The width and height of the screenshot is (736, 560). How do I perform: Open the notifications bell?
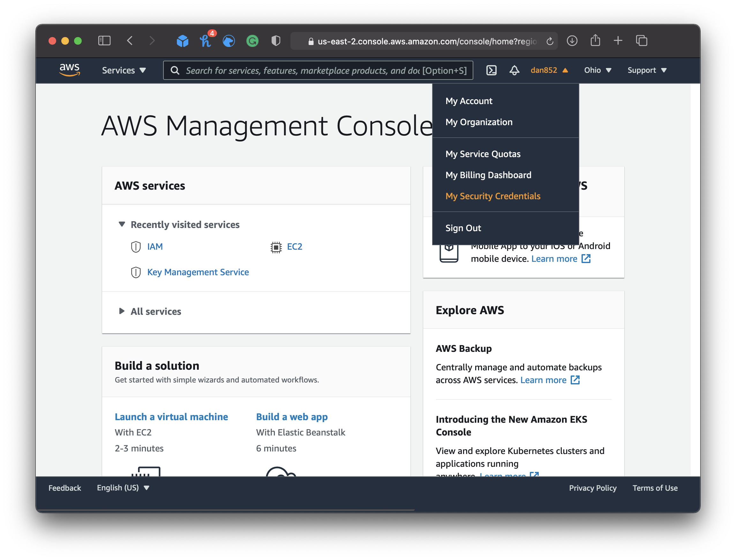tap(514, 70)
